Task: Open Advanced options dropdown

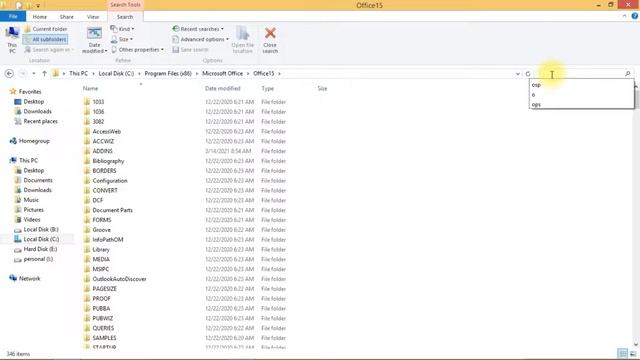Action: (200, 39)
